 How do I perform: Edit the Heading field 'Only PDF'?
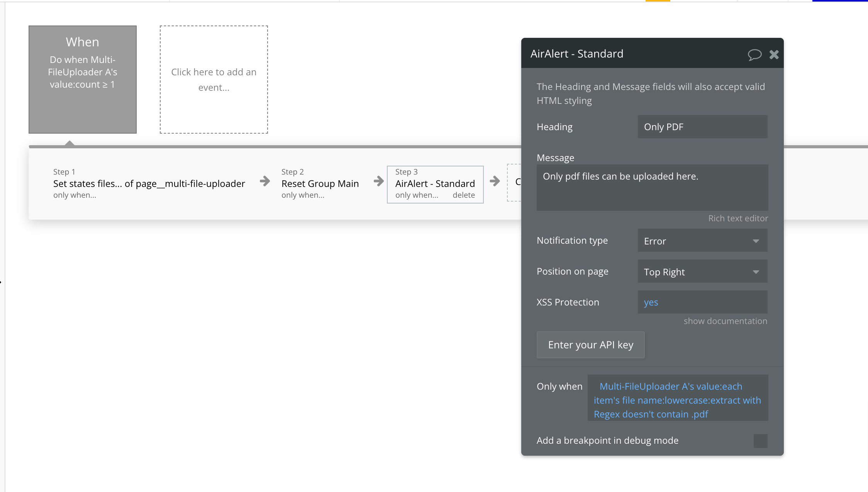702,127
